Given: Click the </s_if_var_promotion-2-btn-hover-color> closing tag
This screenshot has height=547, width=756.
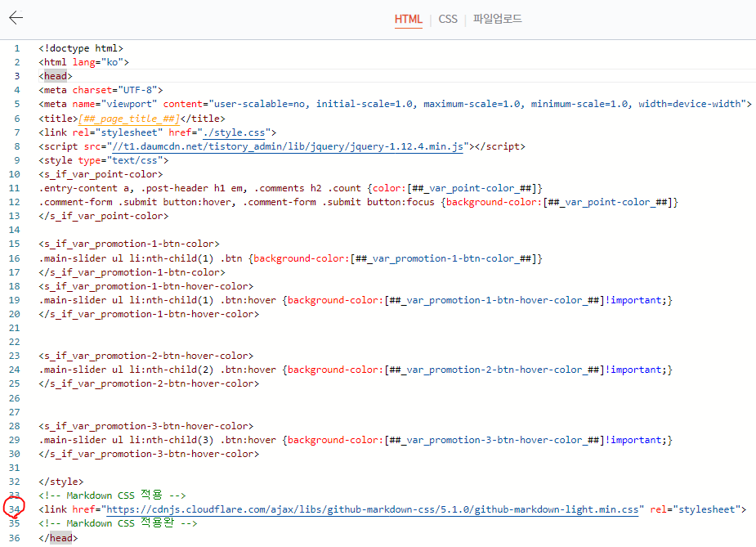Looking at the screenshot, I should click(x=149, y=384).
